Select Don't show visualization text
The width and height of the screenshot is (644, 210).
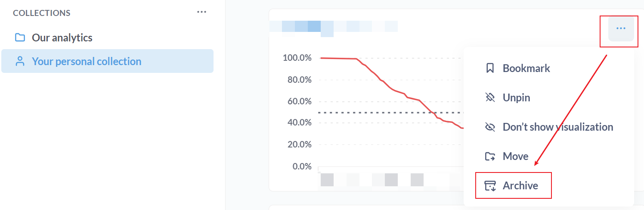558,127
